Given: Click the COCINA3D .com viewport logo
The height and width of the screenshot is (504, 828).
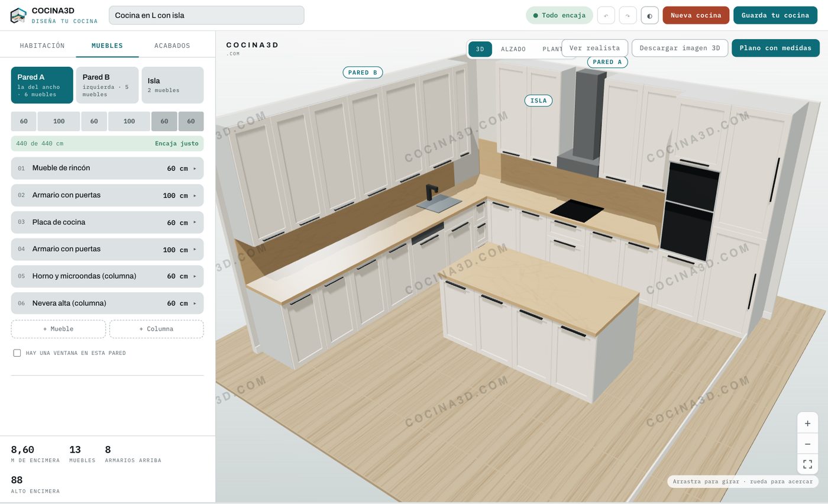Looking at the screenshot, I should point(252,49).
